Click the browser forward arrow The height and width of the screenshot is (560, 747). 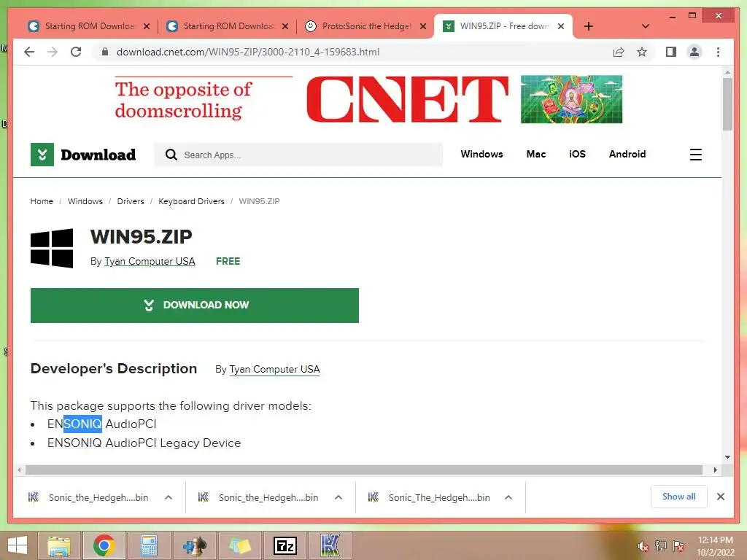pos(53,52)
